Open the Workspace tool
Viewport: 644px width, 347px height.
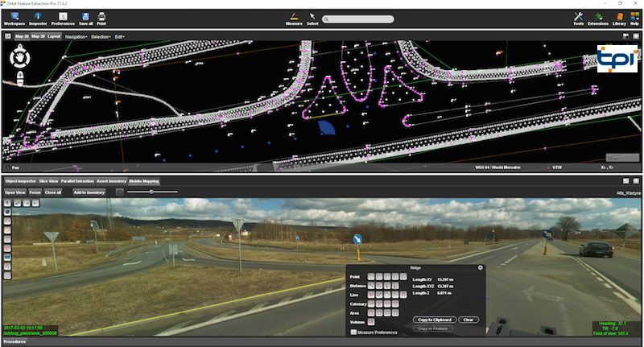pyautogui.click(x=14, y=19)
